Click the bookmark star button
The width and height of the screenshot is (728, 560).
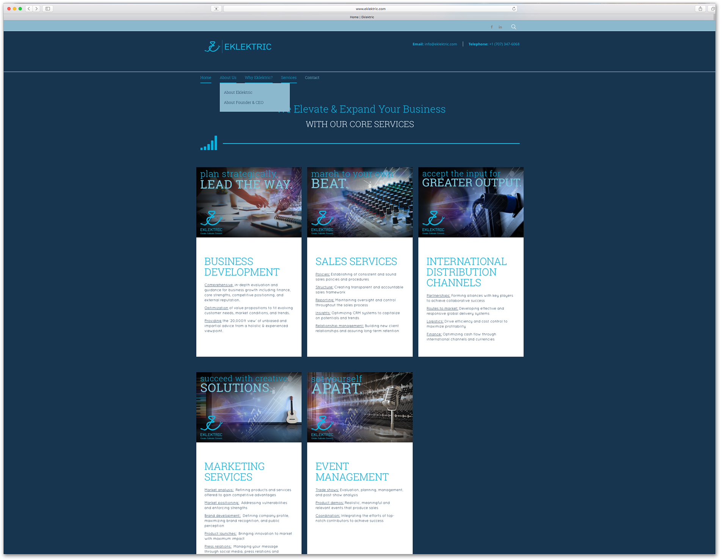coord(216,9)
